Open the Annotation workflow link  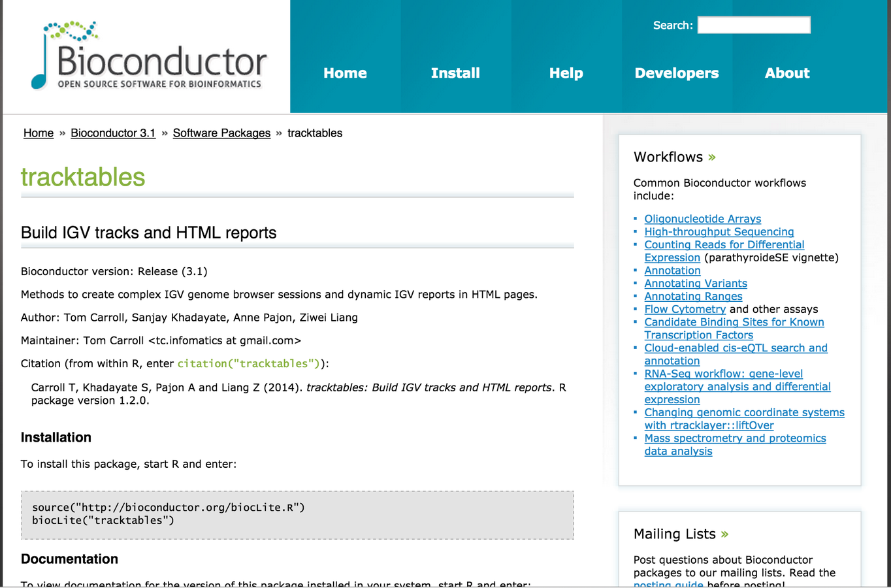672,270
